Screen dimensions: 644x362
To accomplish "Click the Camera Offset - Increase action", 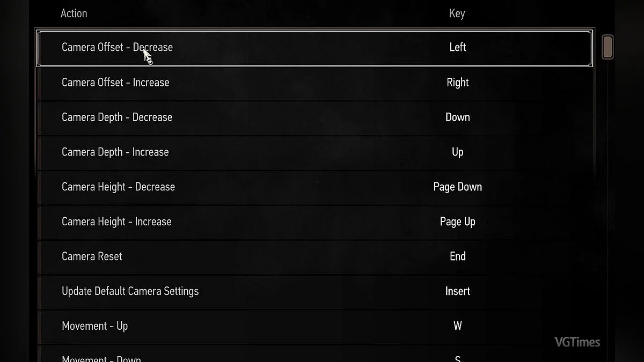I will [115, 83].
